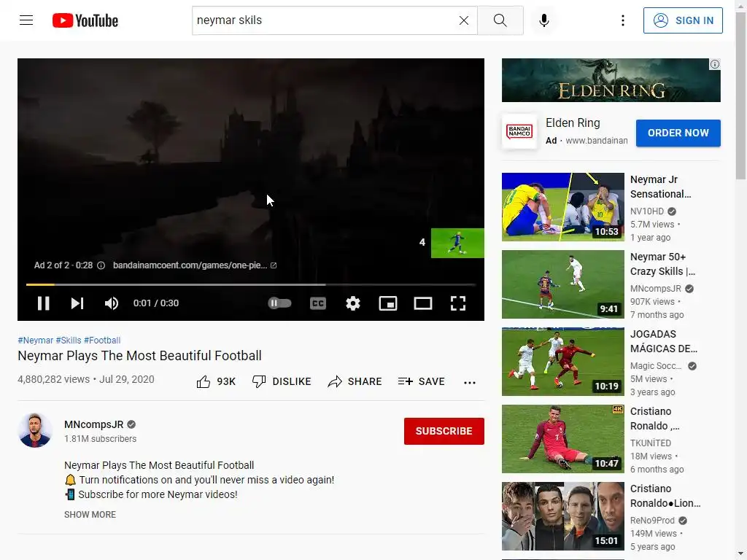Play the 9:41 Neymar skills thumbnail
This screenshot has height=560, width=747.
562,284
